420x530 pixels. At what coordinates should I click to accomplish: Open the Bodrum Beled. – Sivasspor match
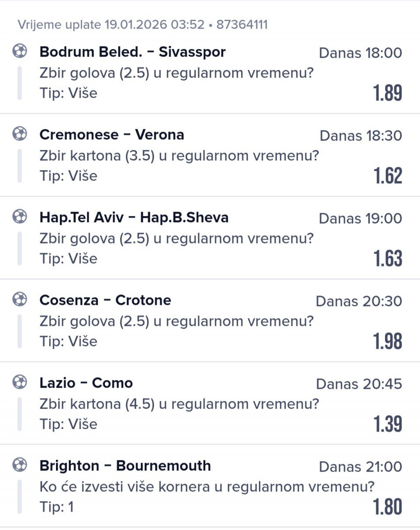pyautogui.click(x=133, y=52)
